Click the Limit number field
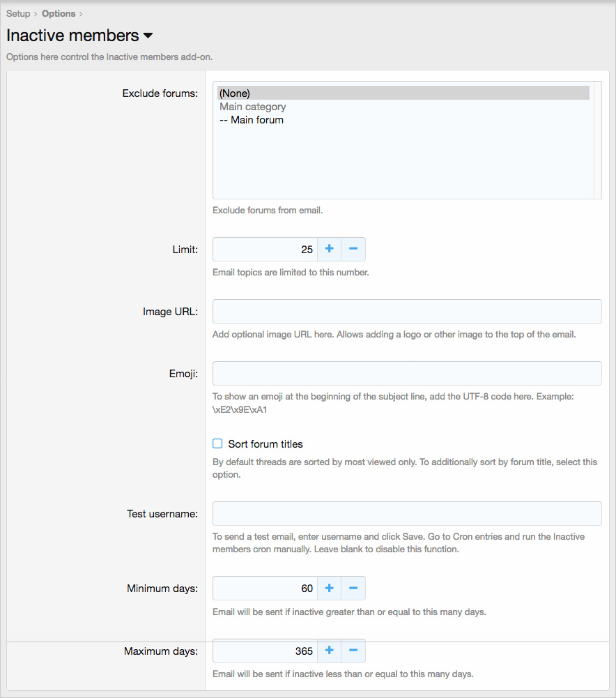 [265, 249]
